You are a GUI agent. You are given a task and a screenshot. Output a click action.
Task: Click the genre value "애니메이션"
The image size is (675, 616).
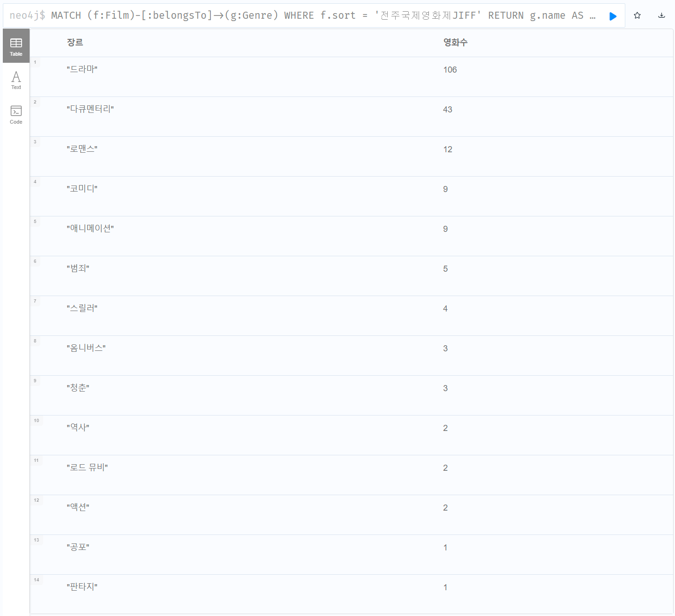click(x=90, y=228)
